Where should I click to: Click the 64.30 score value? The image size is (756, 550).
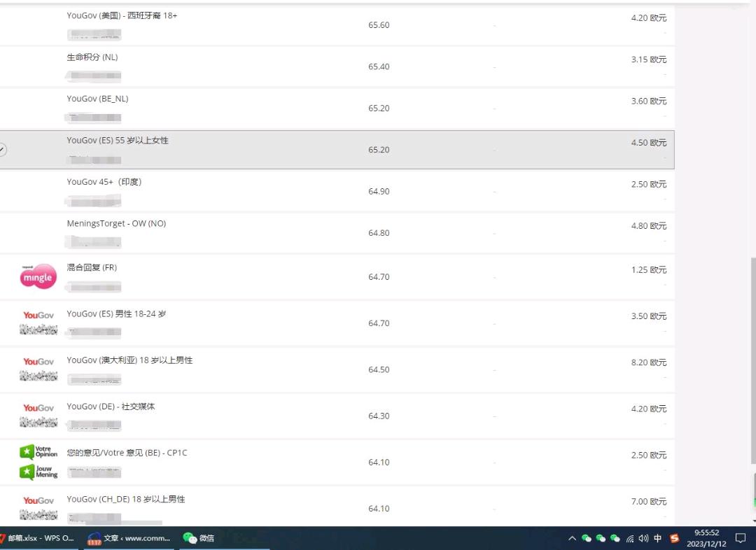tap(379, 416)
